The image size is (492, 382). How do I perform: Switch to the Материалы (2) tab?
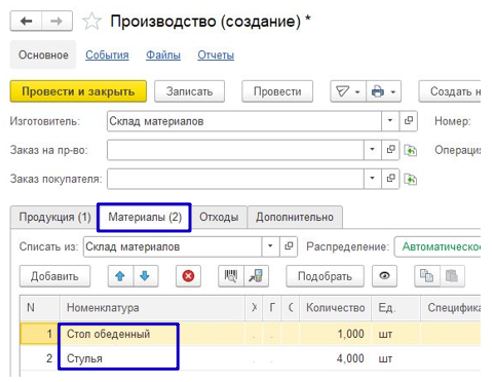coord(145,217)
